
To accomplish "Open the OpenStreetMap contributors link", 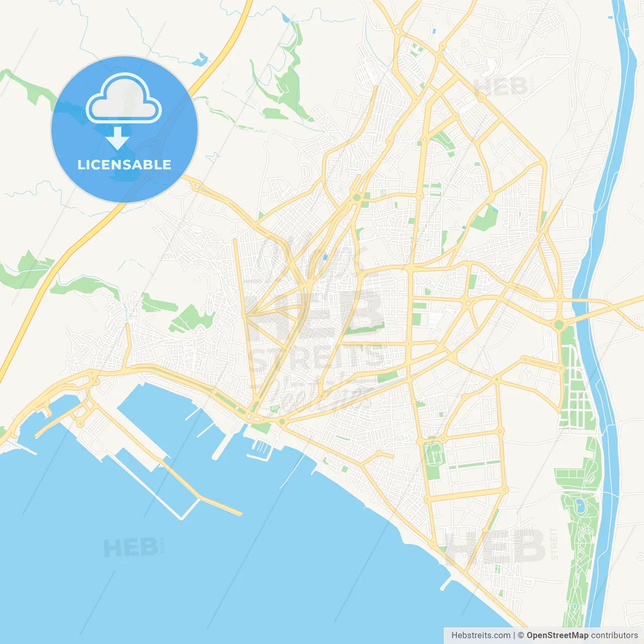I will 582,635.
